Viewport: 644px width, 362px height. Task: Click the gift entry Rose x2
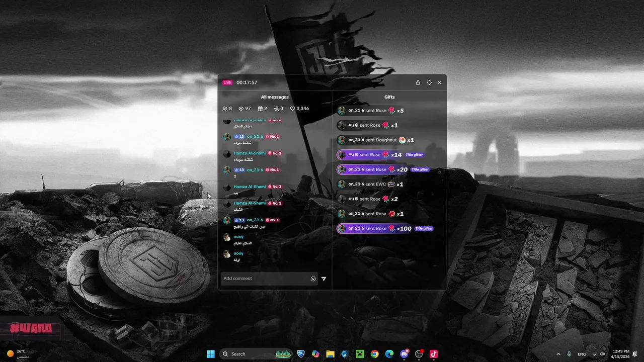coord(368,199)
